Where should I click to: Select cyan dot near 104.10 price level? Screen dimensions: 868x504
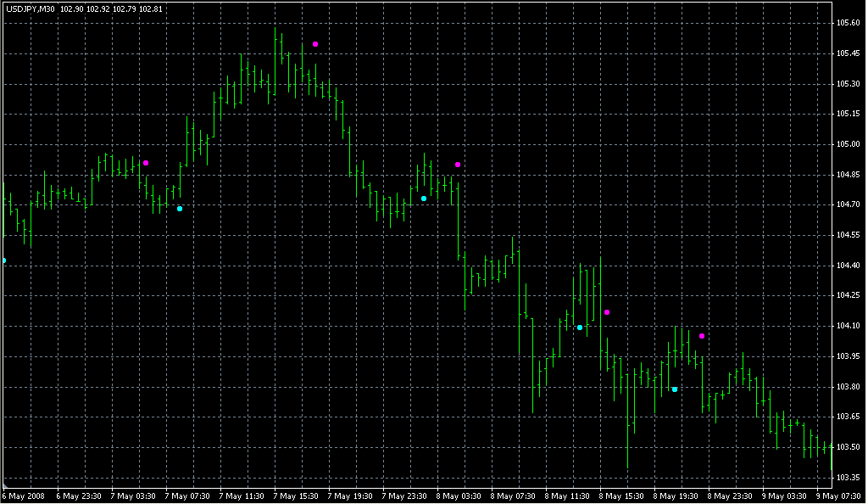(580, 328)
